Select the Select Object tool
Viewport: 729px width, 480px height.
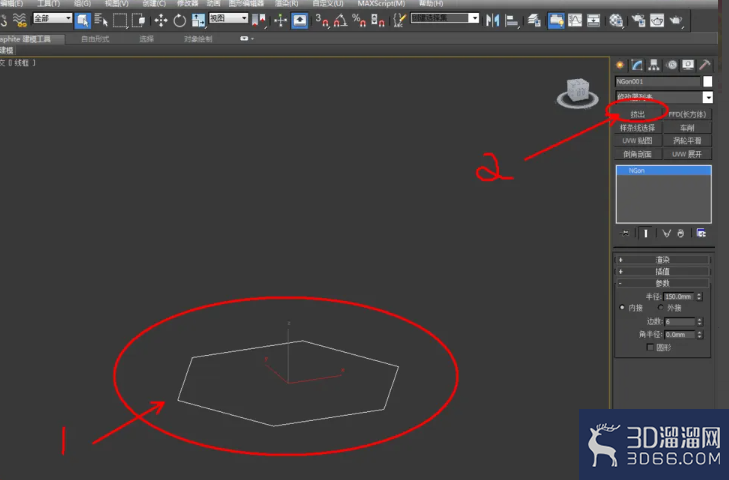tap(82, 20)
